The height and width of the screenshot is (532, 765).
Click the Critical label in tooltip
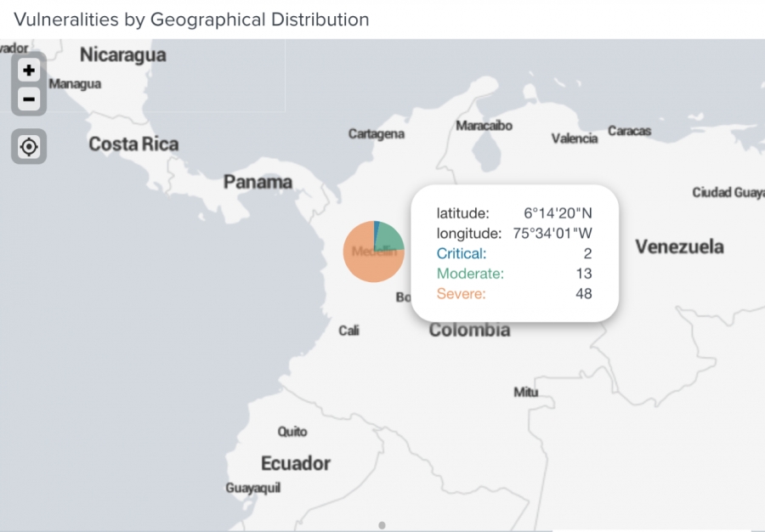tap(462, 253)
